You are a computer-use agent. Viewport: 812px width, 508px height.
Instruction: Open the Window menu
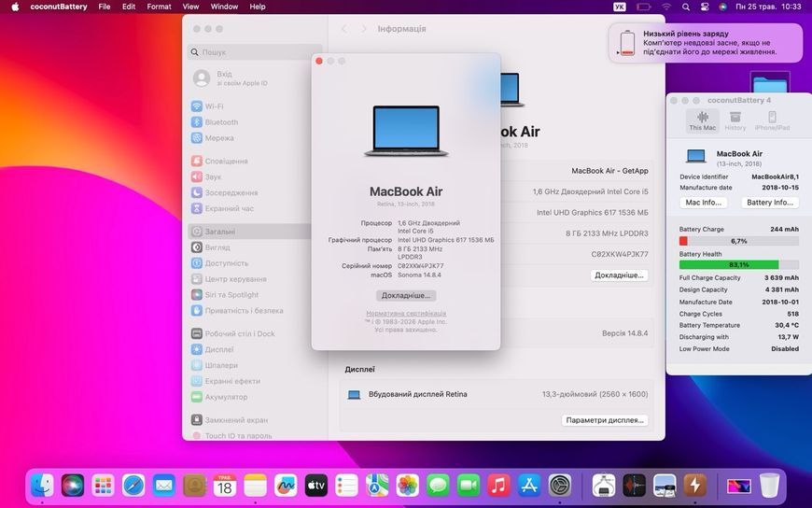pos(224,7)
